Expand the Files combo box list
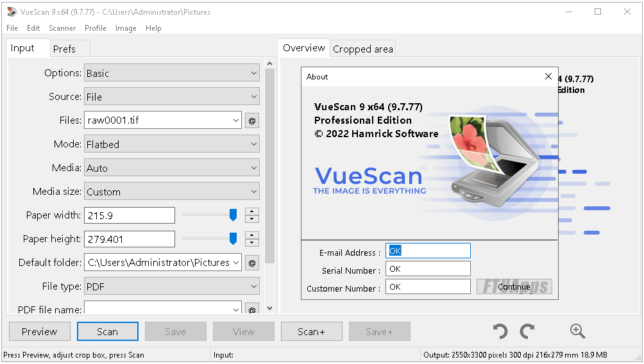The image size is (644, 364). click(x=236, y=120)
